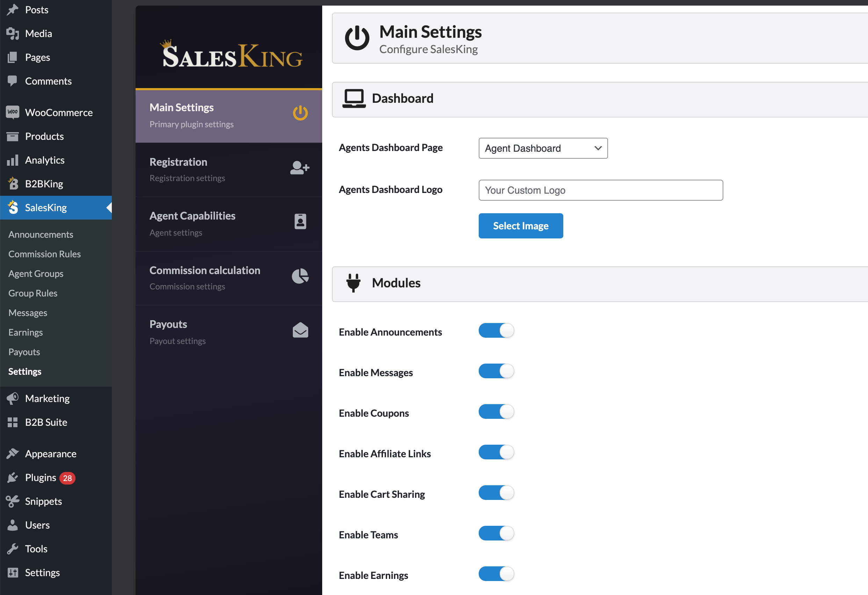Open the Agents Dashboard Page dropdown
This screenshot has width=868, height=595.
pyautogui.click(x=543, y=148)
